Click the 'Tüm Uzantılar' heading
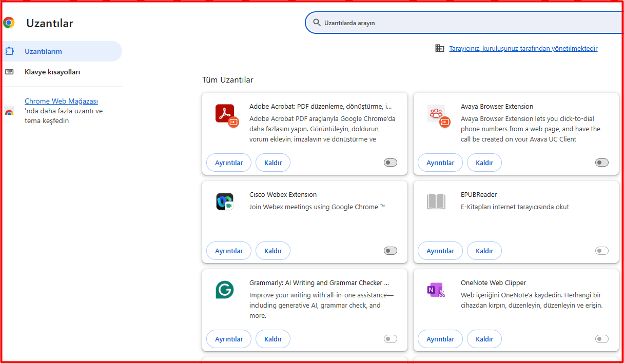 point(228,80)
